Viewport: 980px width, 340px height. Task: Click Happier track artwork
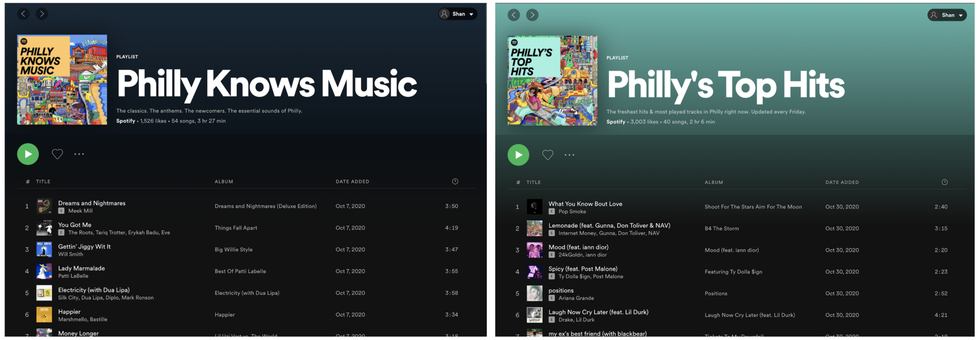click(44, 315)
